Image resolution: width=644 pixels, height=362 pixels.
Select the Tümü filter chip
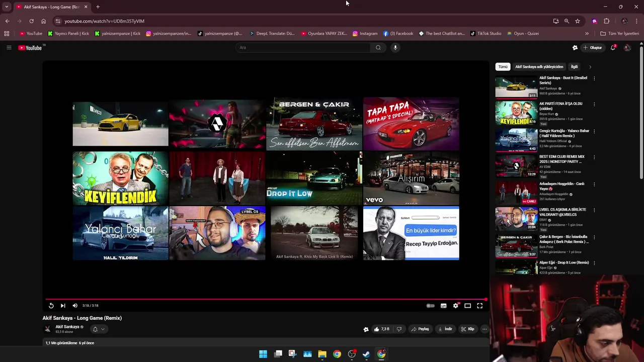[503, 67]
